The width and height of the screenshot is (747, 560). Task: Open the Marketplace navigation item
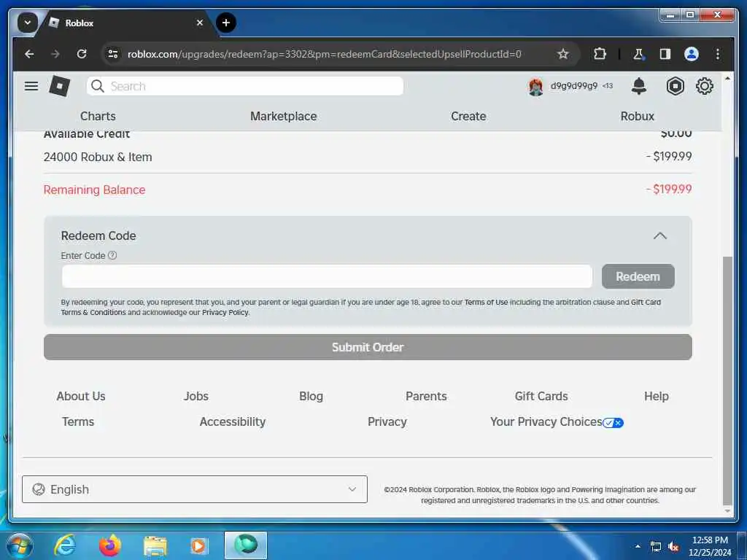click(284, 116)
